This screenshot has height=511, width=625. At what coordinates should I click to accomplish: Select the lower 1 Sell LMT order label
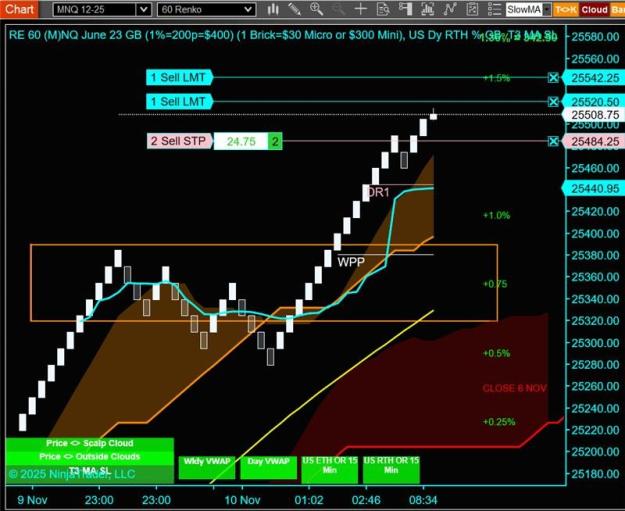tap(179, 102)
